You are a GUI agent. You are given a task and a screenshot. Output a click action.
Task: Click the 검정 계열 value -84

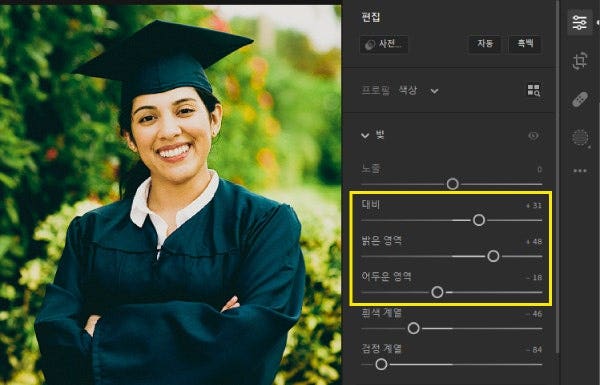534,349
